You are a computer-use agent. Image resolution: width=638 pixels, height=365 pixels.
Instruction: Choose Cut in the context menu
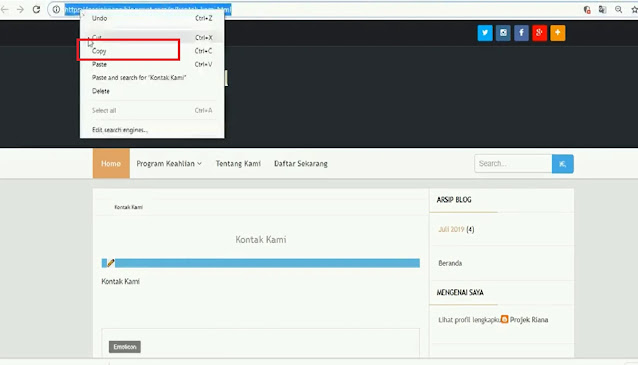coord(152,37)
